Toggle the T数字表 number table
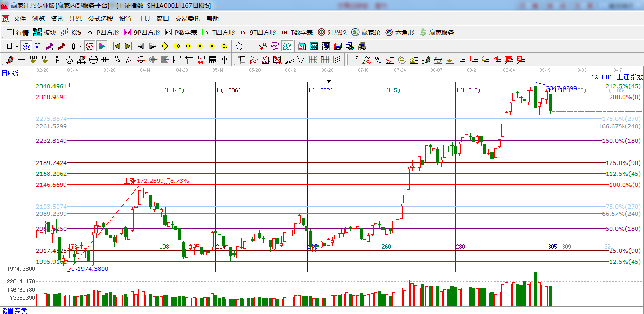The height and width of the screenshot is (314, 644). tap(297, 32)
